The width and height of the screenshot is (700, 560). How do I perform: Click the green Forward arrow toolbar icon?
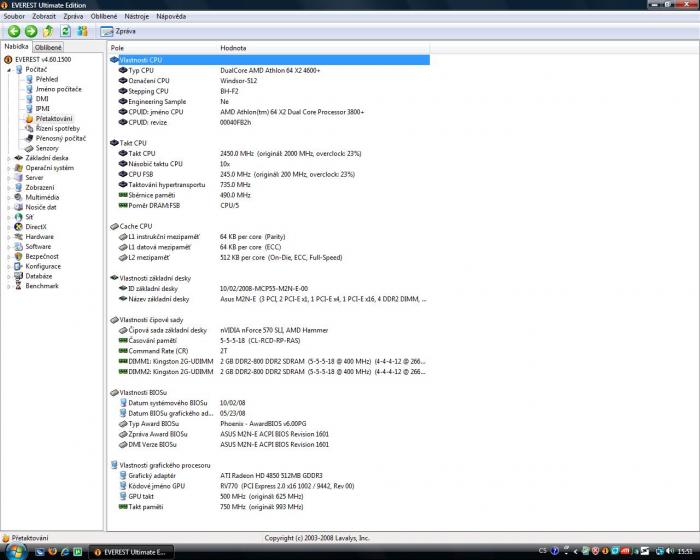[x=31, y=32]
